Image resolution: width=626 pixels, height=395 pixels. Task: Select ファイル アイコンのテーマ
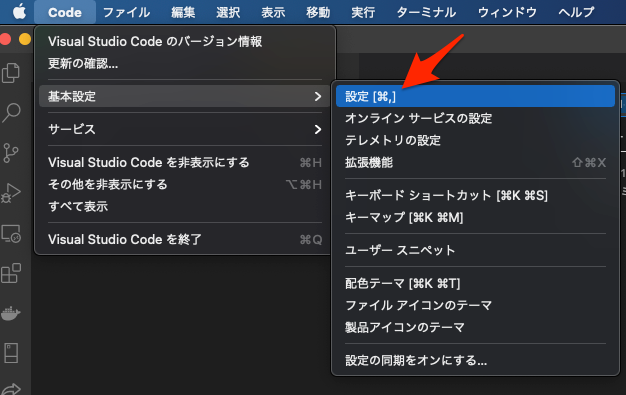point(475,306)
